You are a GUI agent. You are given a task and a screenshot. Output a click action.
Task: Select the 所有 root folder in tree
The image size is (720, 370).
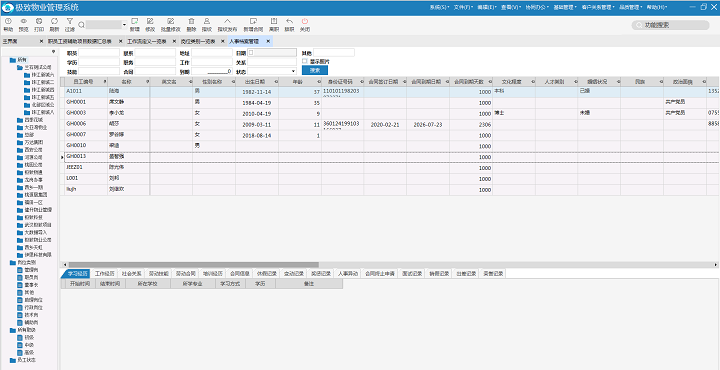coord(18,60)
